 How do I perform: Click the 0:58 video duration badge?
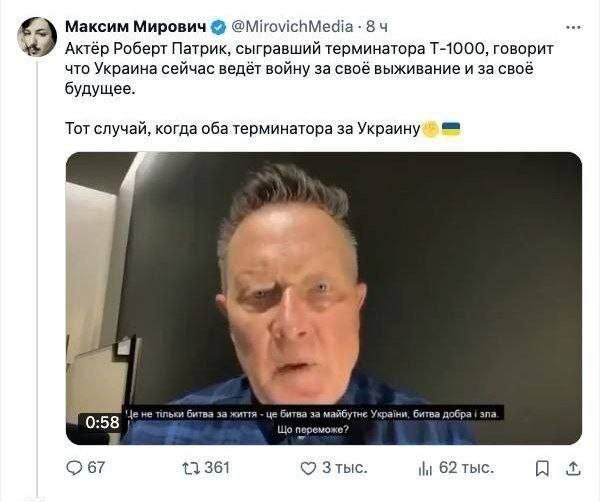[102, 422]
